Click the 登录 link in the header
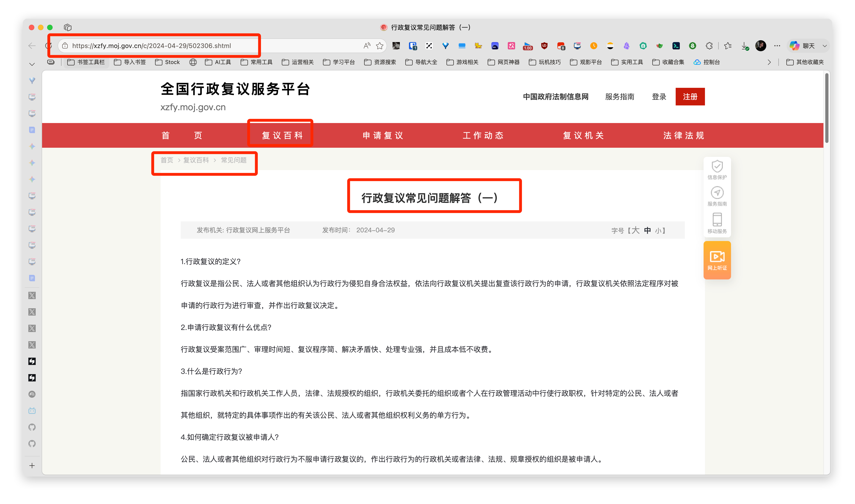Screen dimensions: 855x504 point(659,97)
